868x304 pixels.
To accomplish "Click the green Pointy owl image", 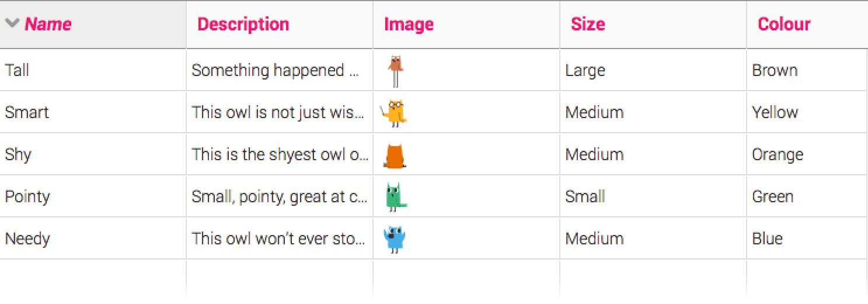I will click(x=395, y=197).
